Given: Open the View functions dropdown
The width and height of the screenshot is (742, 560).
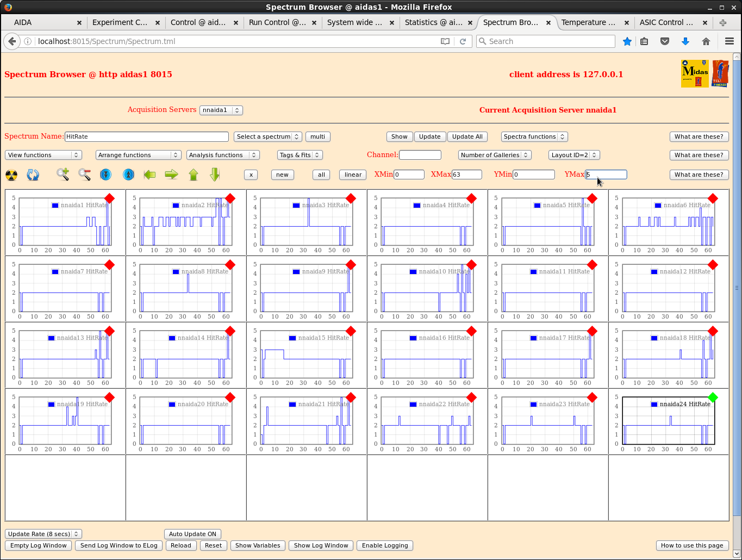Looking at the screenshot, I should (x=43, y=155).
